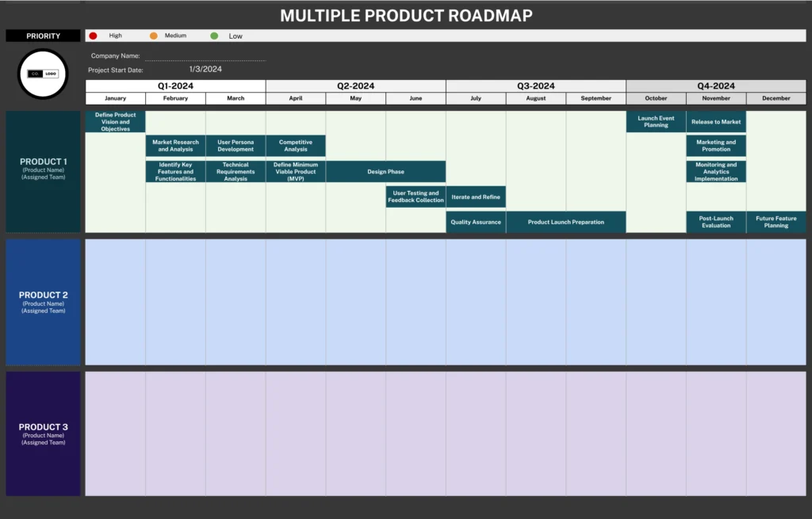Select Technical Requirements Analysis task block
Image resolution: width=812 pixels, height=519 pixels.
[x=236, y=172]
